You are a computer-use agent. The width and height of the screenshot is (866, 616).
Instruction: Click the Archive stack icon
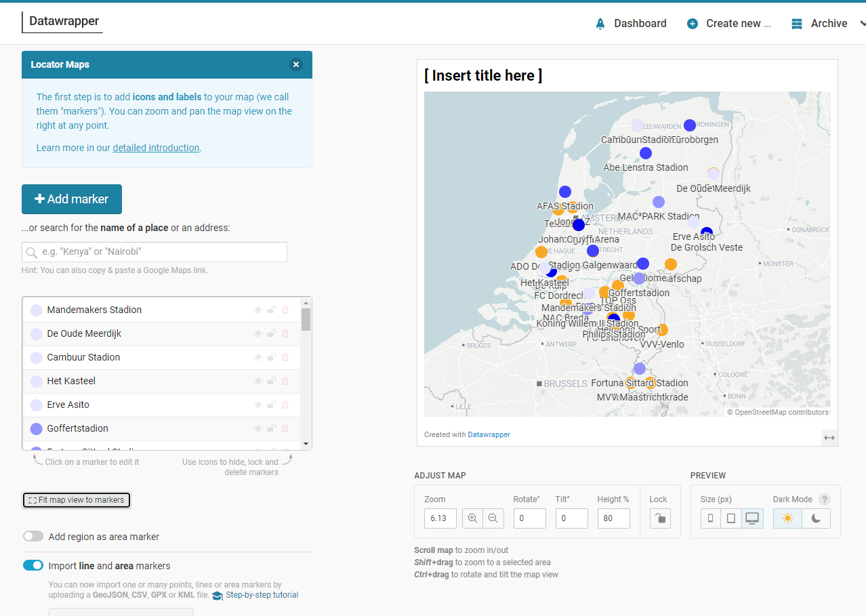tap(797, 24)
